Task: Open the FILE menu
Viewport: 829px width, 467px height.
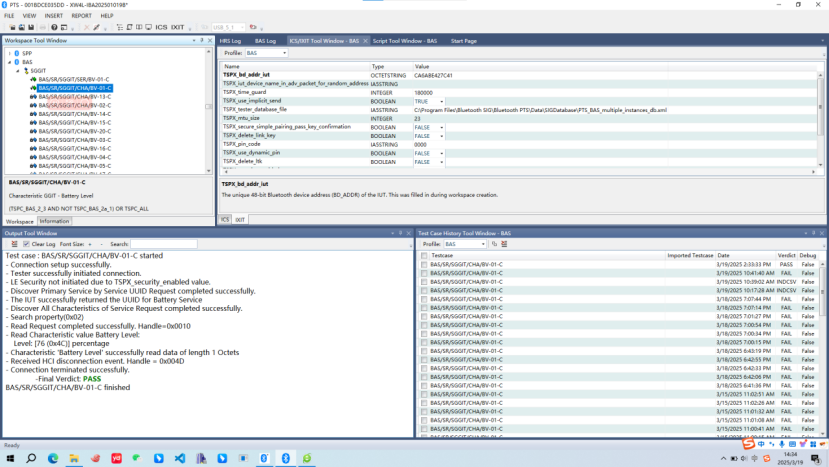Action: point(9,16)
